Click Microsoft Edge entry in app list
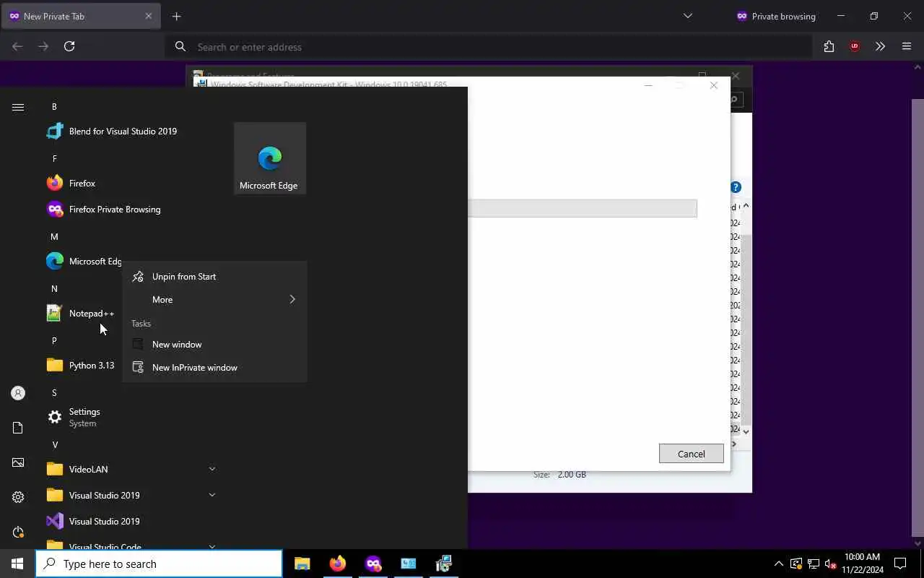 [84, 262]
